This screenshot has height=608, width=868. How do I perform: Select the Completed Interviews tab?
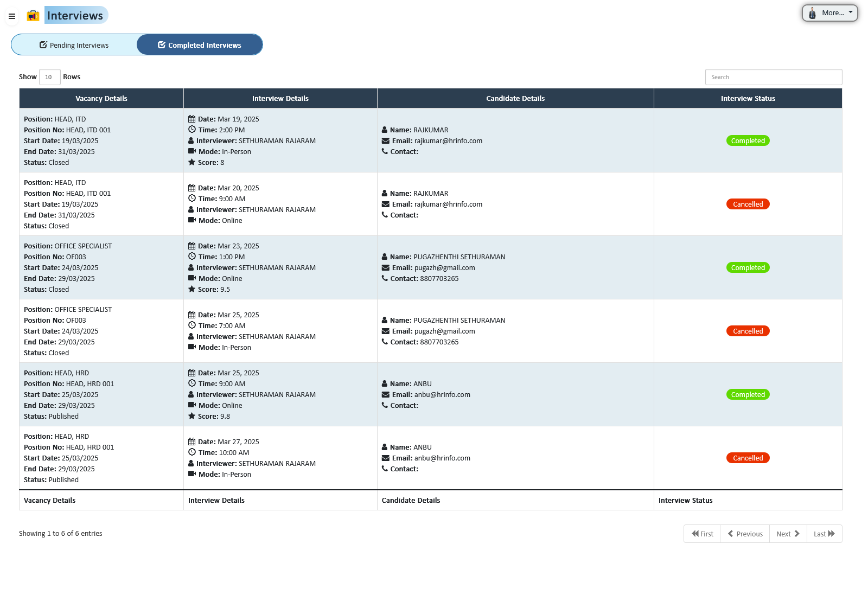point(199,44)
